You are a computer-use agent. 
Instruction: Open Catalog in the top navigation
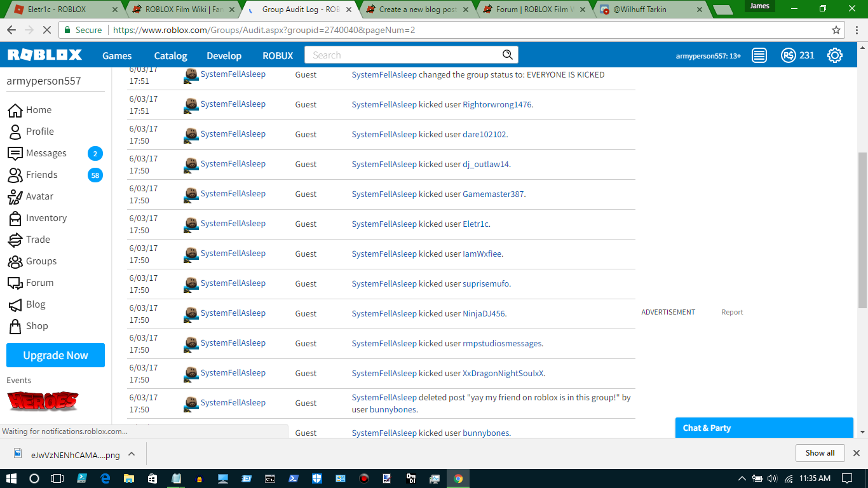tap(171, 56)
